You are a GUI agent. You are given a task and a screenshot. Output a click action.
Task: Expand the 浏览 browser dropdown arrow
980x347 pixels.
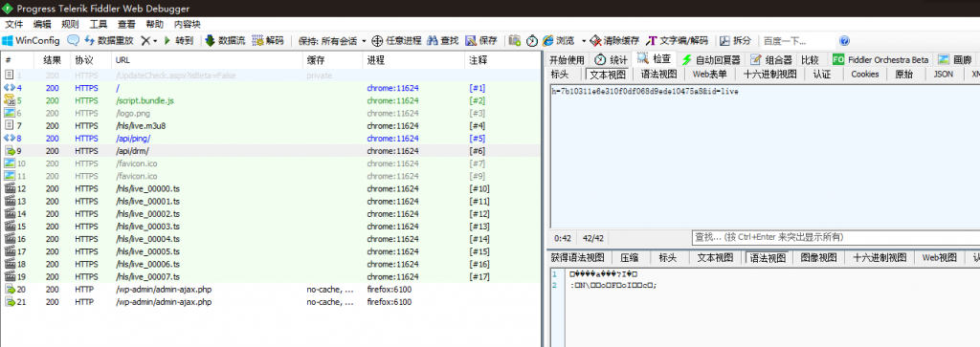point(584,40)
